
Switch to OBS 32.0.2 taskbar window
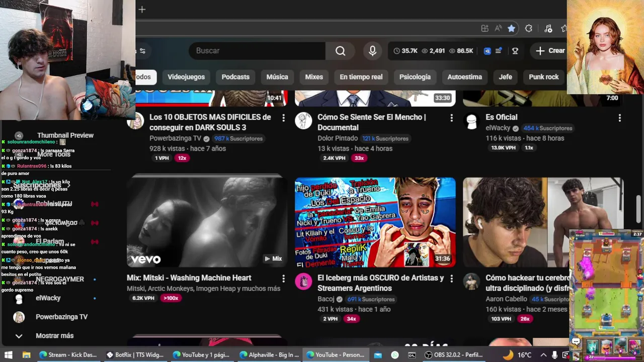pyautogui.click(x=454, y=355)
